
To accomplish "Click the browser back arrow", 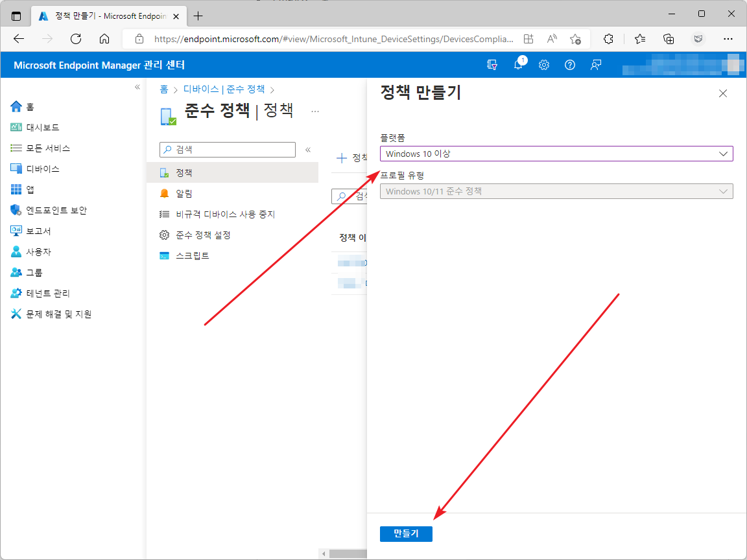I will click(19, 39).
